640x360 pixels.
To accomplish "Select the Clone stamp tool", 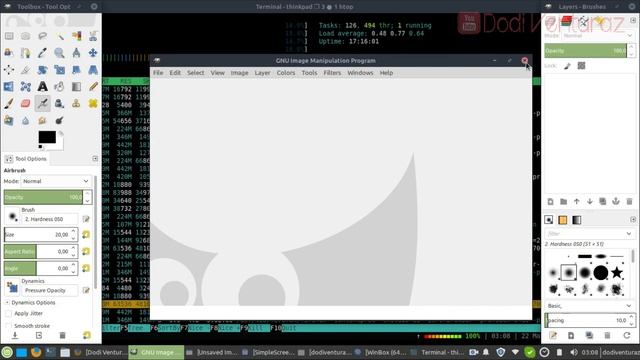I will click(76, 103).
